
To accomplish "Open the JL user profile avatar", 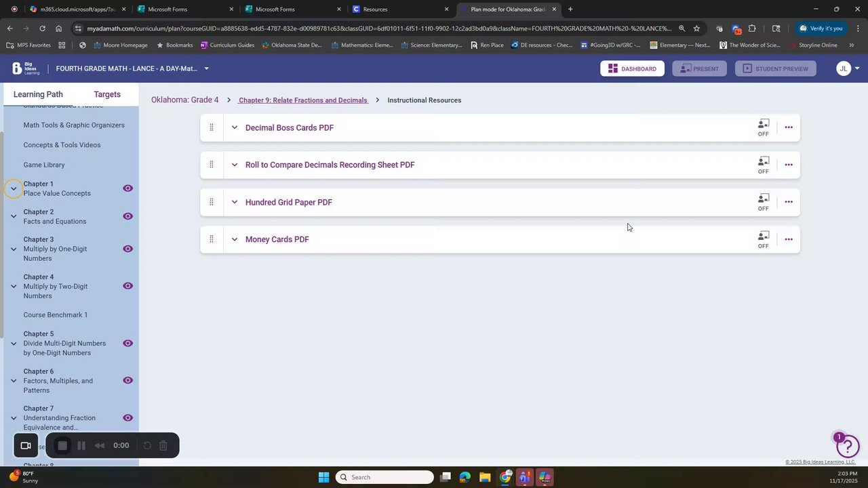I will click(844, 68).
